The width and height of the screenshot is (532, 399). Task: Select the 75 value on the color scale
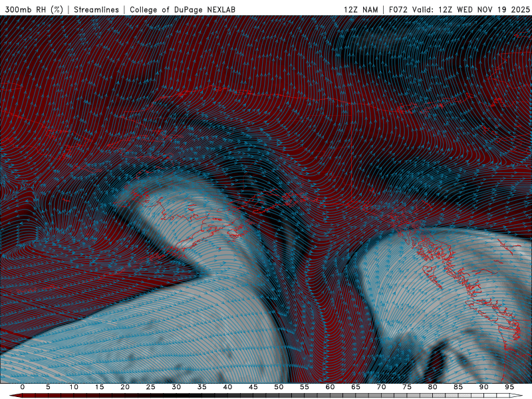pos(407,387)
